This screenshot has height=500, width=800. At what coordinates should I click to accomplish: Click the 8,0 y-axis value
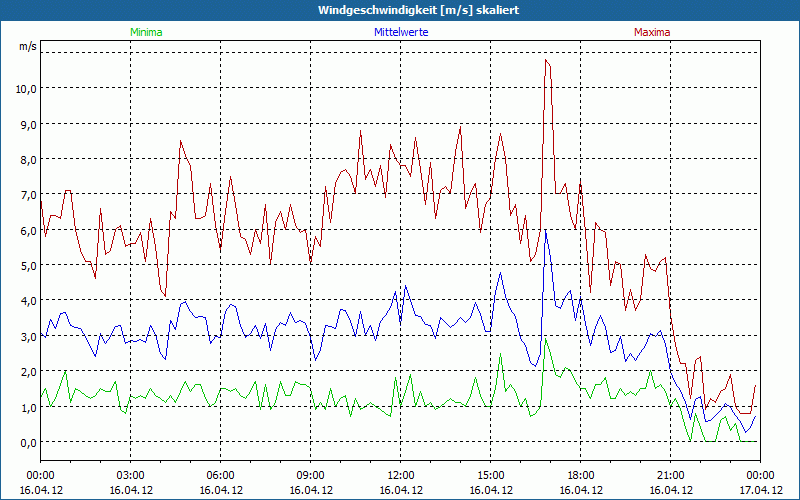pyautogui.click(x=29, y=159)
